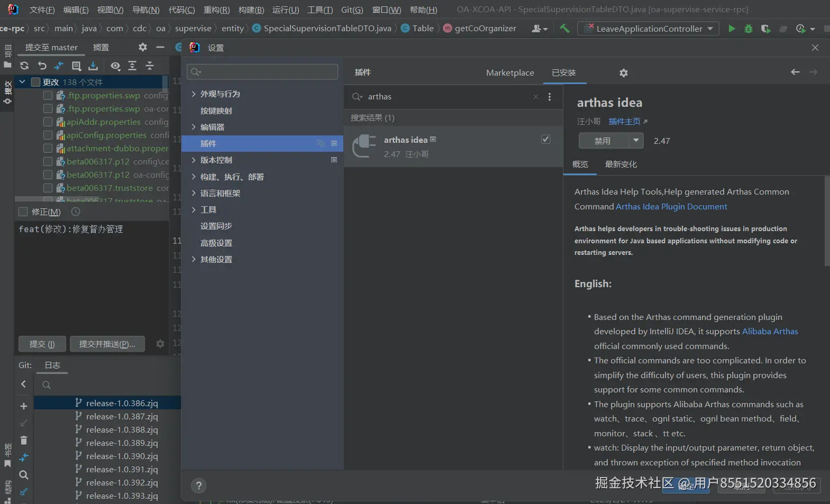Screen dimensions: 830x504
Task: Collapse Git branches pane with left chevron
Action: (23, 384)
